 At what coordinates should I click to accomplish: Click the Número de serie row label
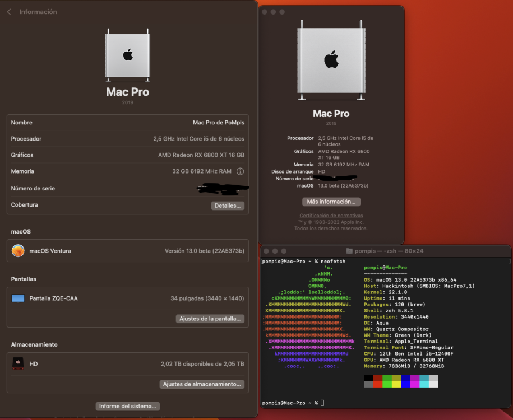point(33,188)
